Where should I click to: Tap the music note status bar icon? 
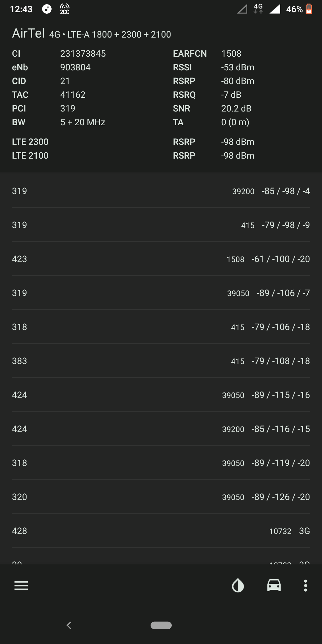tap(47, 9)
